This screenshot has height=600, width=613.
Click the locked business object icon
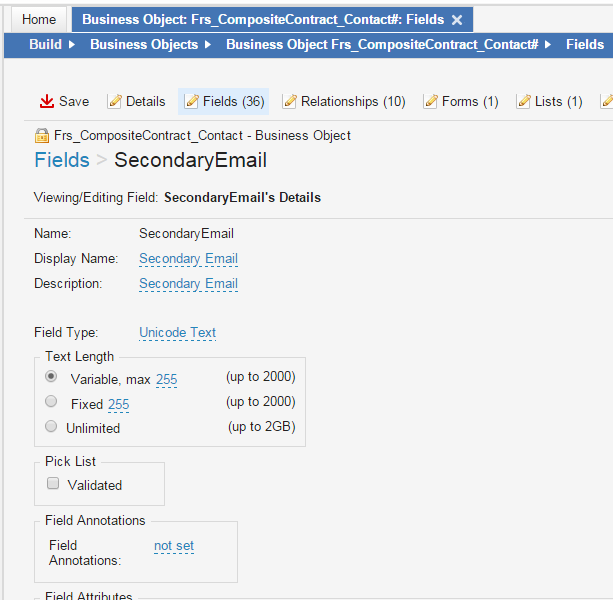click(x=42, y=136)
